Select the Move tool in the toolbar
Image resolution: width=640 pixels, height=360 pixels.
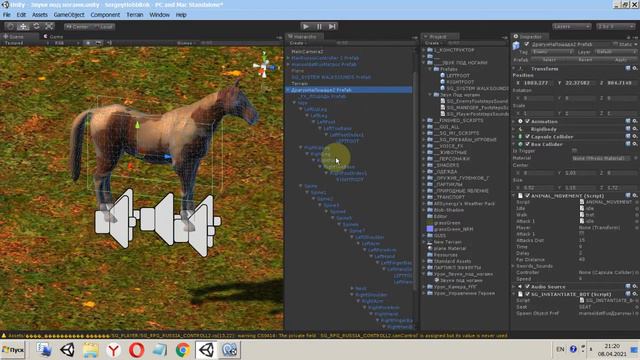pyautogui.click(x=23, y=26)
